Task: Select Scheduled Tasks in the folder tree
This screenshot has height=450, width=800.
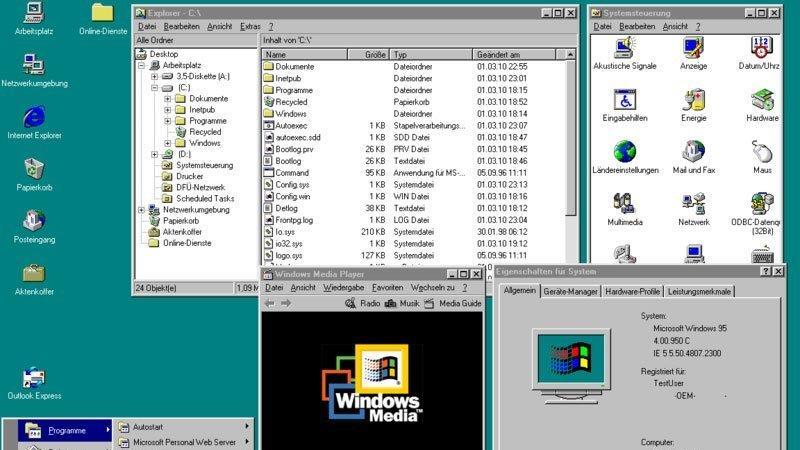Action: (205, 198)
